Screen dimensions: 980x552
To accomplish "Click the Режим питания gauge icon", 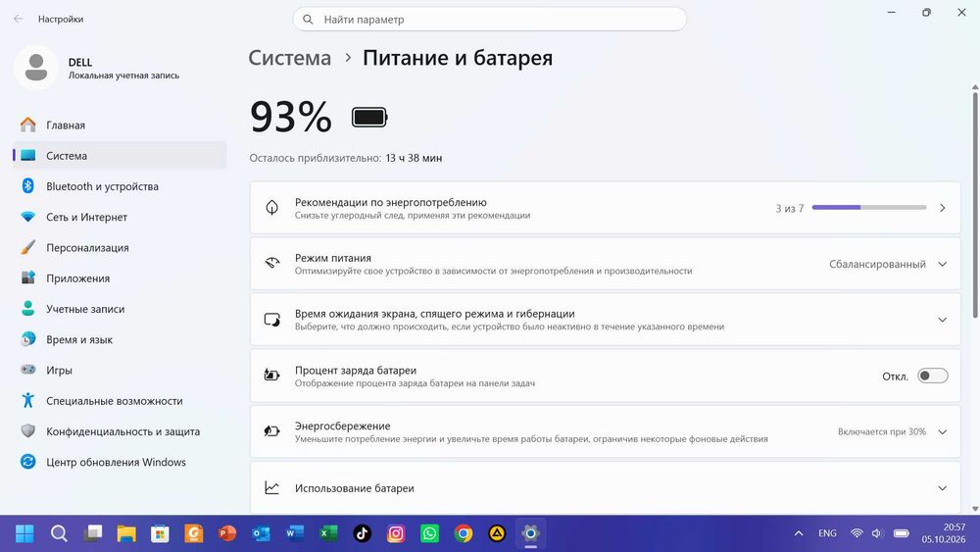I will click(x=271, y=263).
